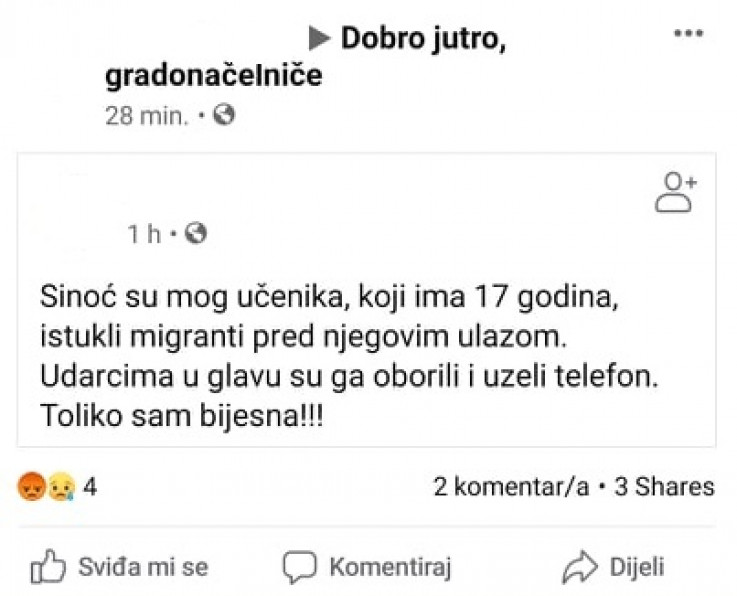
Task: Expand the "2 komentar/a" comments
Action: click(x=510, y=487)
